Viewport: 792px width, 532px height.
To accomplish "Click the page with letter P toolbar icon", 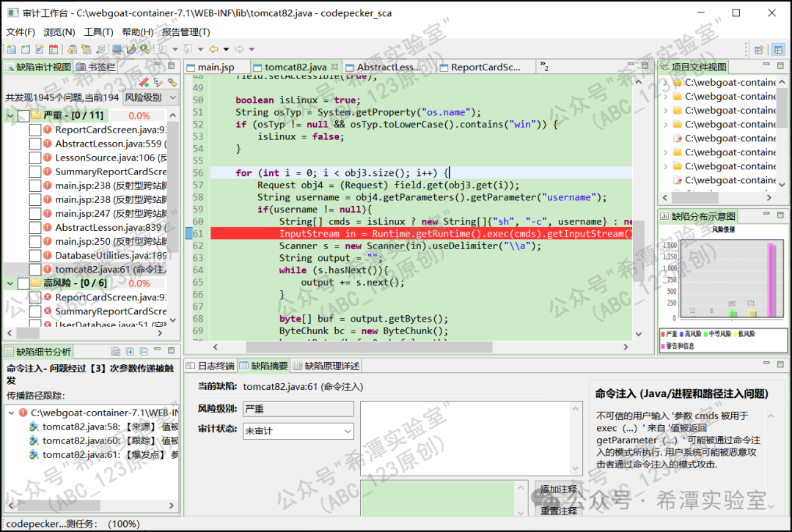I will pos(40,50).
